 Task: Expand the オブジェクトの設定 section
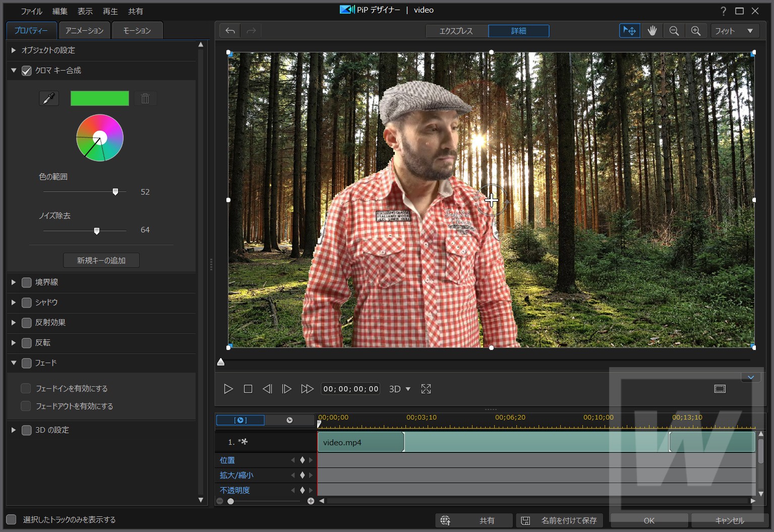pos(14,50)
